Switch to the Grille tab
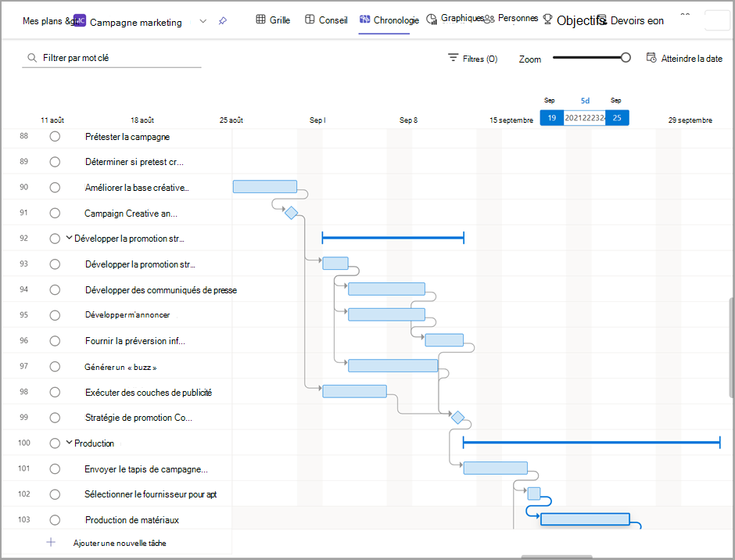Viewport: 735px width, 560px height. click(x=274, y=20)
